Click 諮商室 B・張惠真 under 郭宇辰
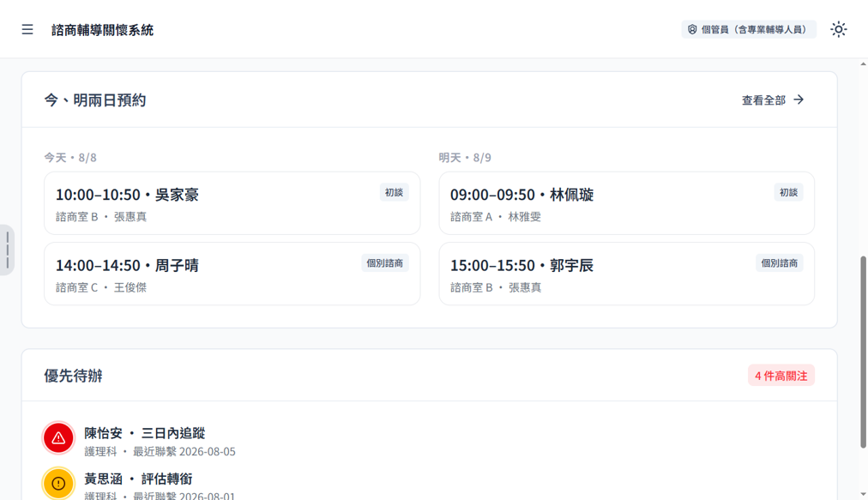Viewport: 868px width, 500px height. [496, 287]
